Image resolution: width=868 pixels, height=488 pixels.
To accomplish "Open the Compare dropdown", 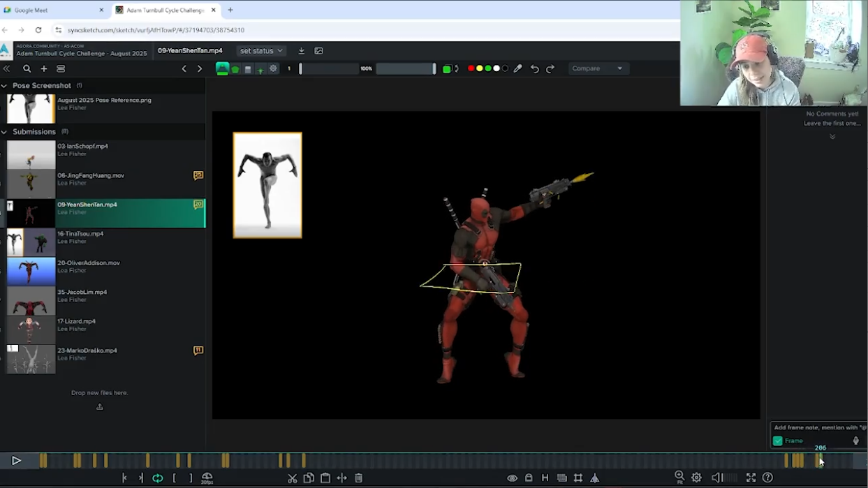I will tap(598, 68).
